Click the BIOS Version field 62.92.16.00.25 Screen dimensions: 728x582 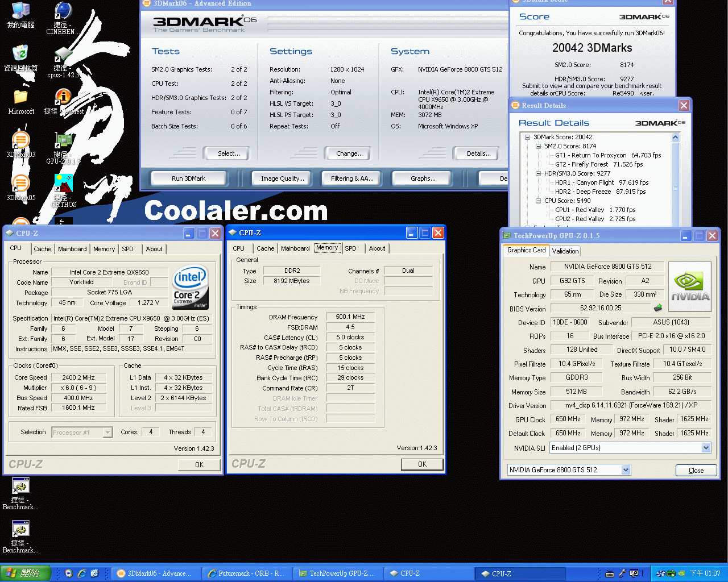(x=601, y=308)
